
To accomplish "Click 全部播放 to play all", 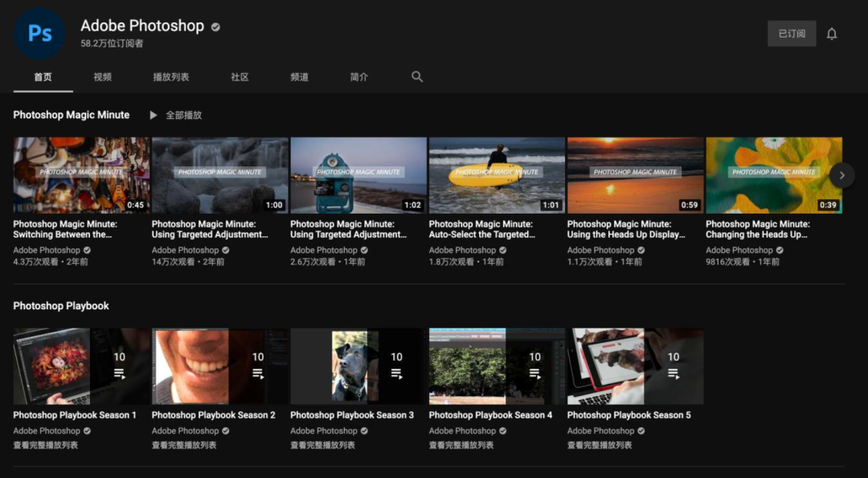I will 184,115.
